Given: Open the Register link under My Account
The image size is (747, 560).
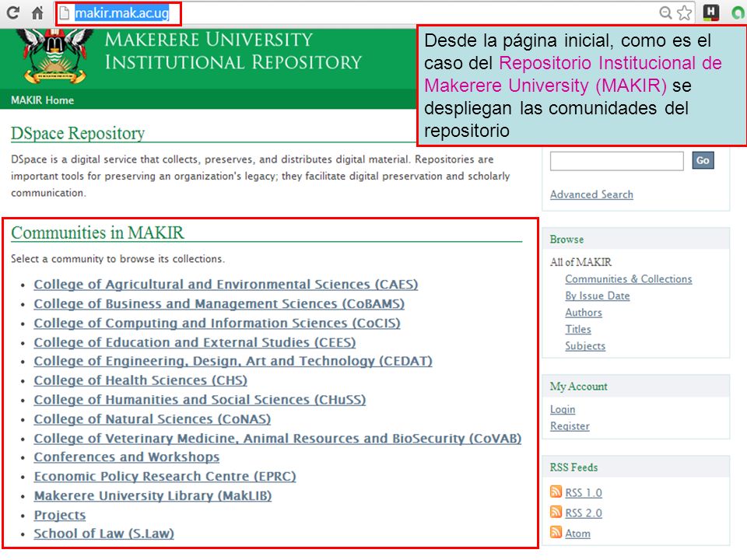Looking at the screenshot, I should [x=570, y=425].
